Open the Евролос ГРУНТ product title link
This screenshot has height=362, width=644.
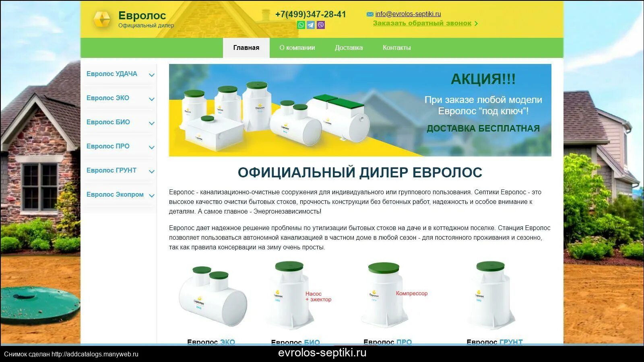pos(495,342)
